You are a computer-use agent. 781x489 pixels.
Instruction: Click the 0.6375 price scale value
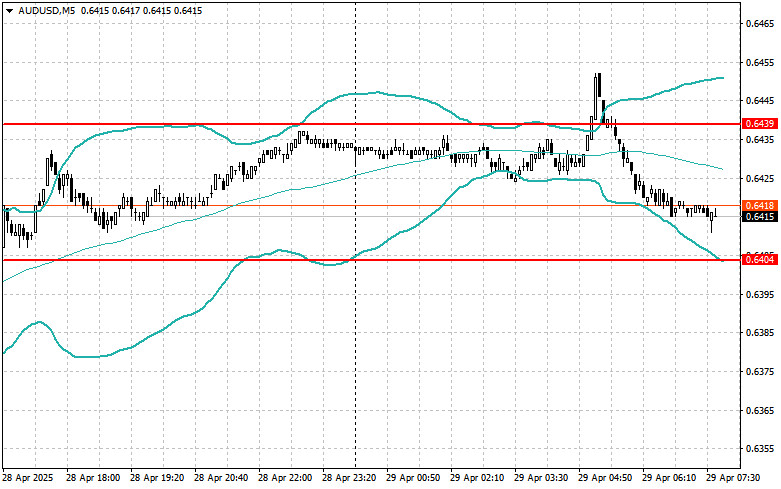pos(760,371)
